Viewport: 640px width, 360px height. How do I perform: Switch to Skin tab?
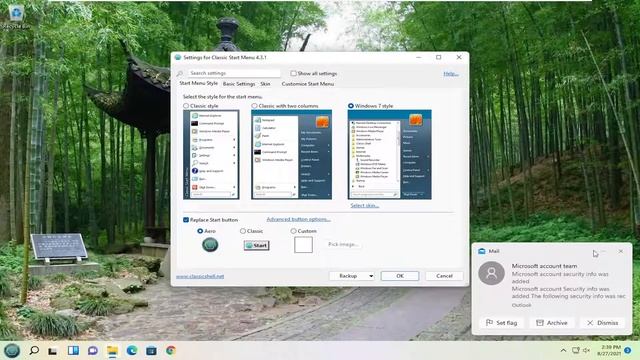[265, 84]
